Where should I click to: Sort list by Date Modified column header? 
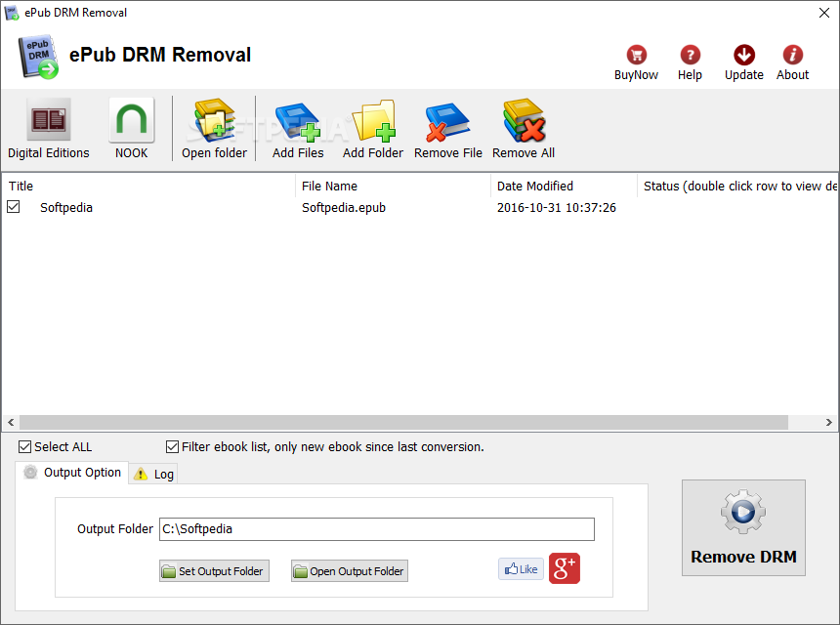564,186
